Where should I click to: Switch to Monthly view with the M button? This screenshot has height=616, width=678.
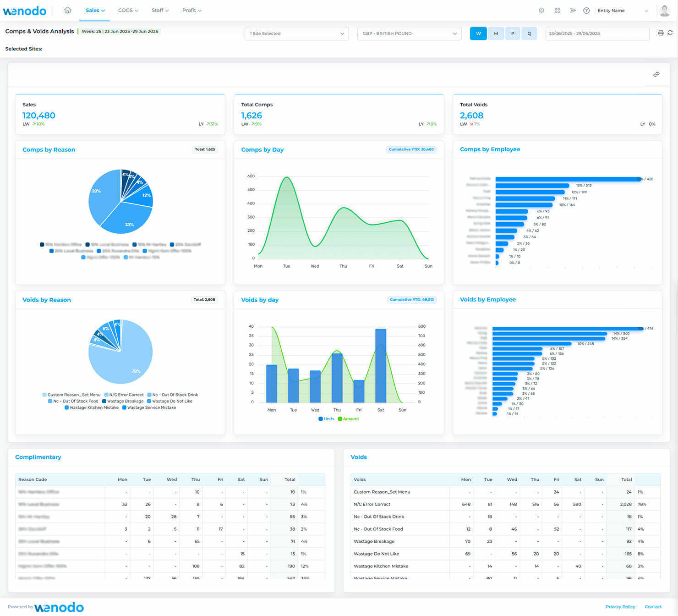tap(495, 33)
